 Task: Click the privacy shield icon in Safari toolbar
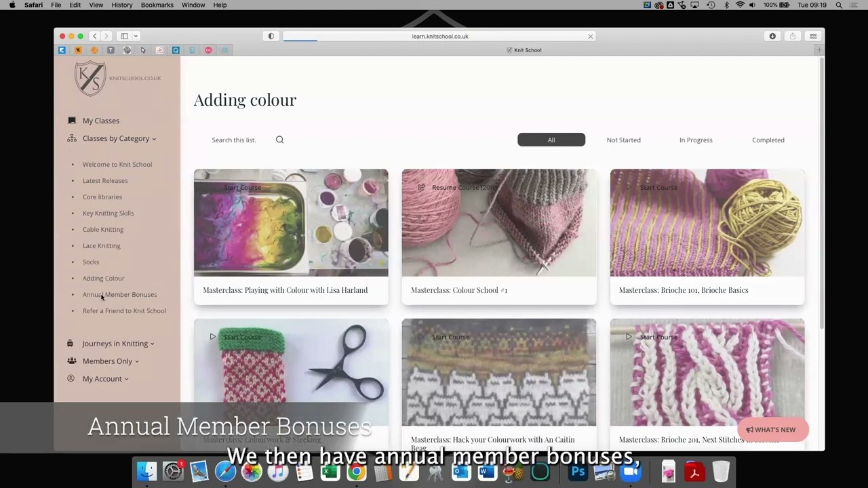pyautogui.click(x=271, y=36)
